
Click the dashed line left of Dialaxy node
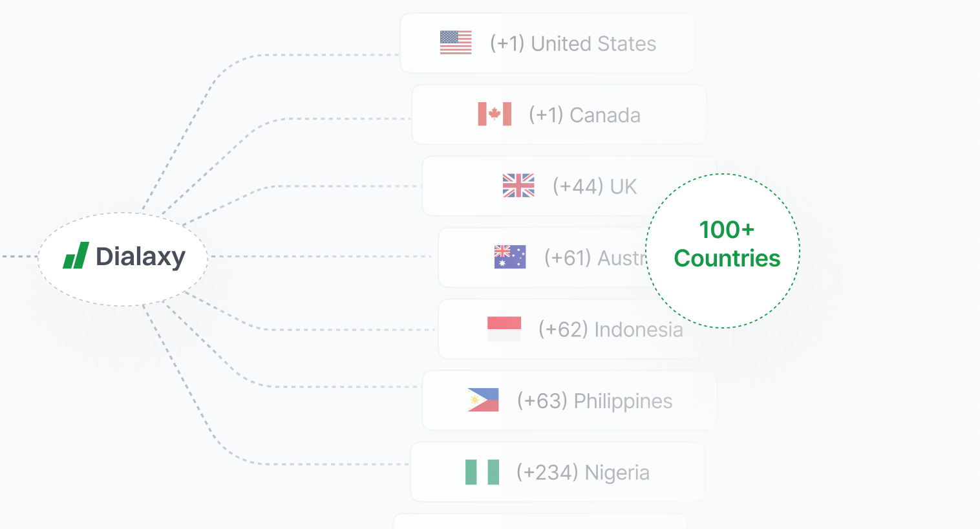click(18, 257)
